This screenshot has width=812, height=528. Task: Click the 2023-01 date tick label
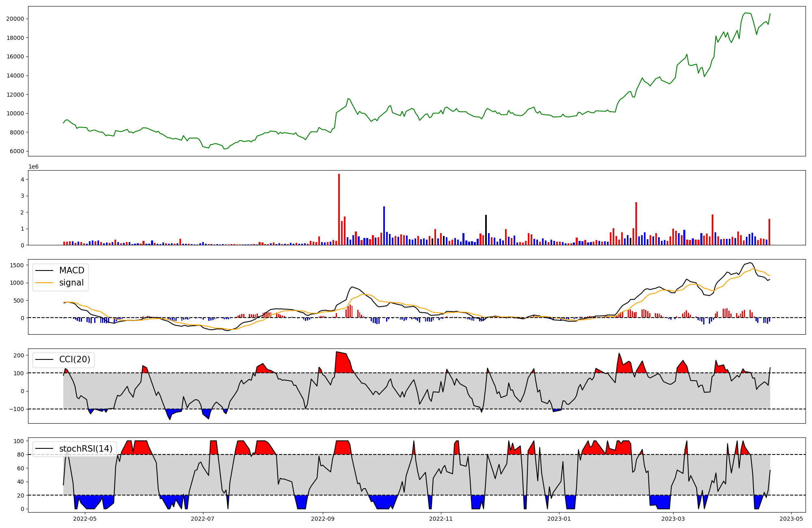(559, 519)
